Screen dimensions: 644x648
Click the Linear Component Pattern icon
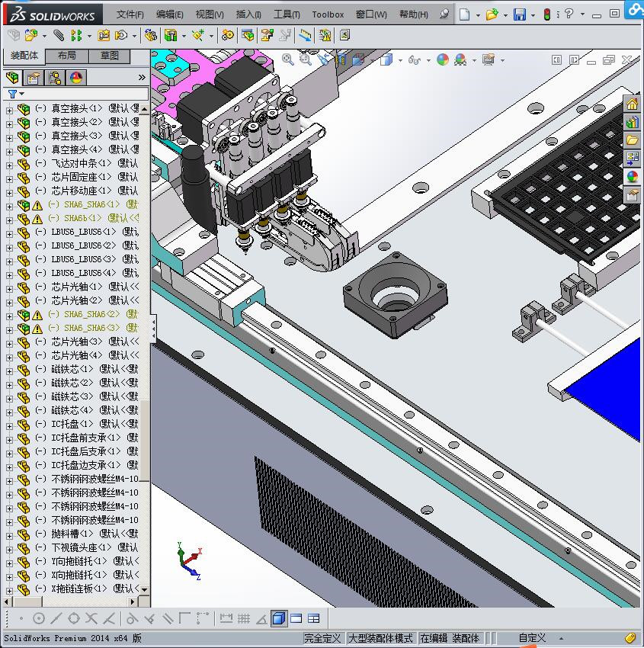(76, 36)
